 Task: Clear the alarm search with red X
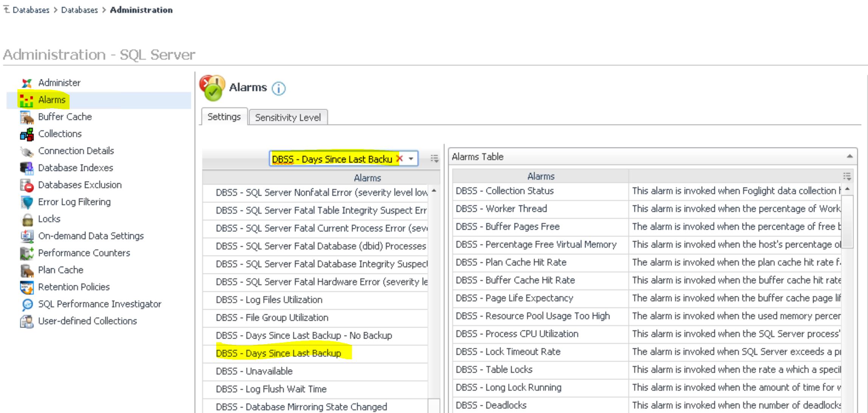[399, 158]
